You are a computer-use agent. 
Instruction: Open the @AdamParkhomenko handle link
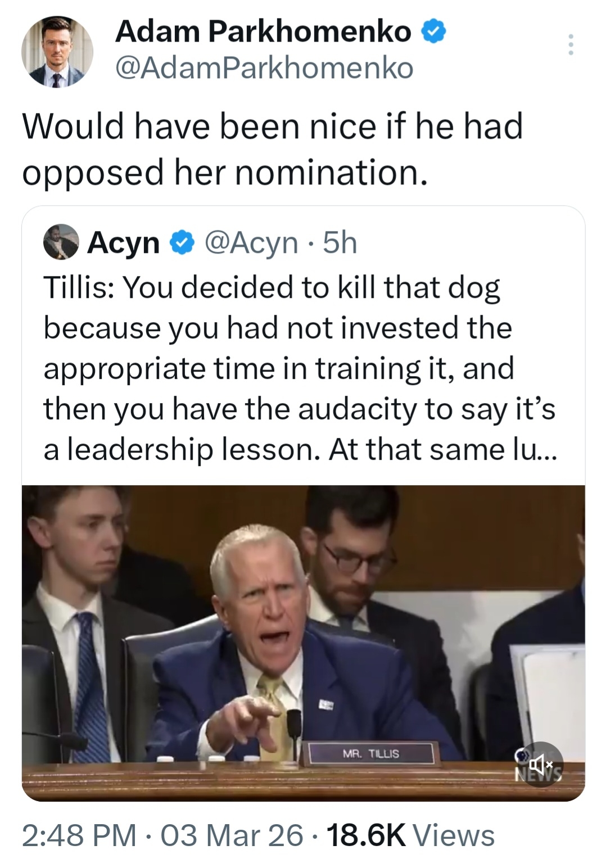point(264,68)
